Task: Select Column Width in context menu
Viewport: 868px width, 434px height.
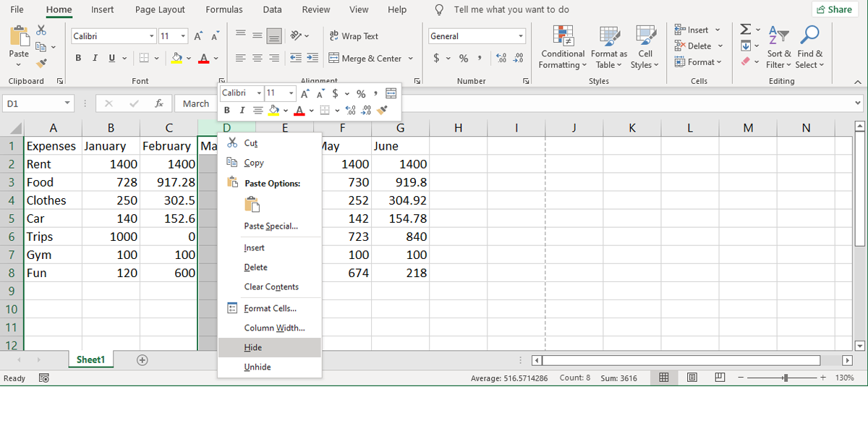Action: pyautogui.click(x=270, y=328)
